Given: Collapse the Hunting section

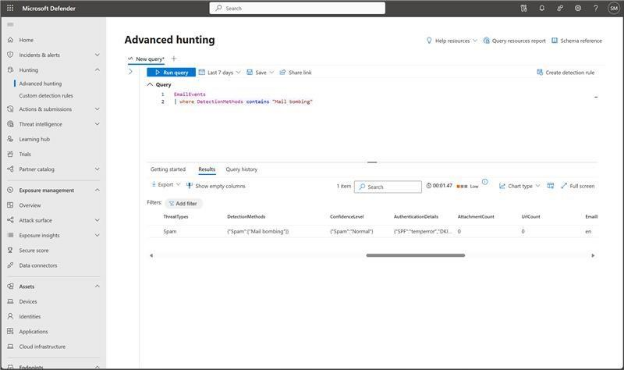Looking at the screenshot, I should pyautogui.click(x=97, y=70).
